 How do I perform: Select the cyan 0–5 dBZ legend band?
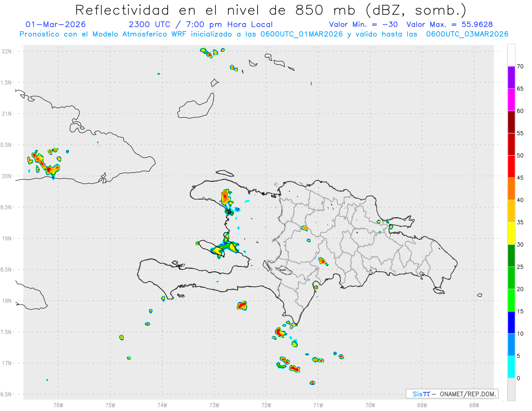pos(511,367)
